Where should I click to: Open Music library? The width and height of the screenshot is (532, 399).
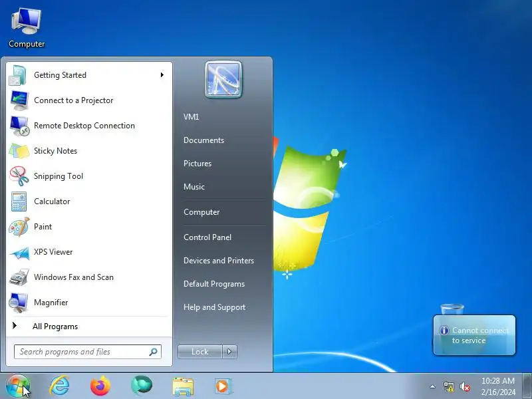click(194, 187)
